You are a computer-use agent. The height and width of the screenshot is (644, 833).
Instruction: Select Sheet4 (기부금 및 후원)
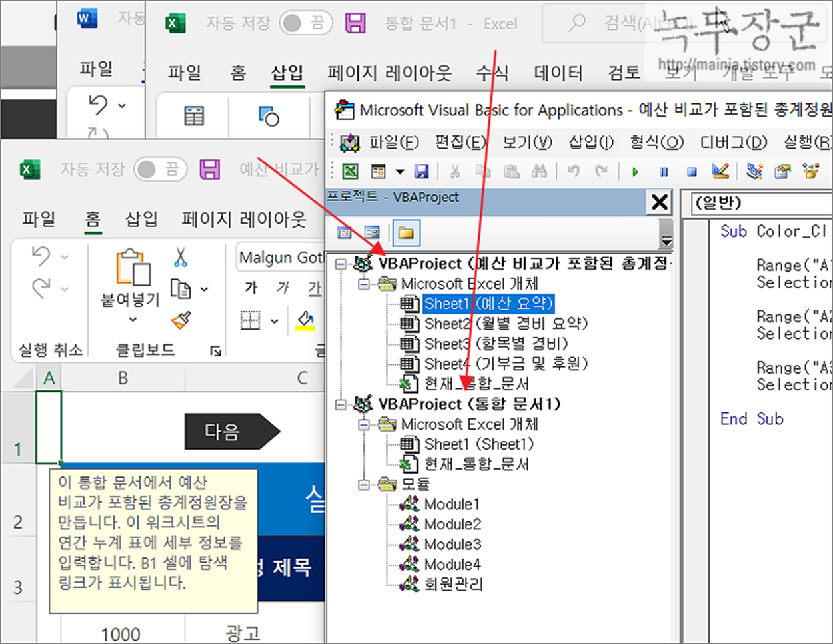[x=506, y=364]
